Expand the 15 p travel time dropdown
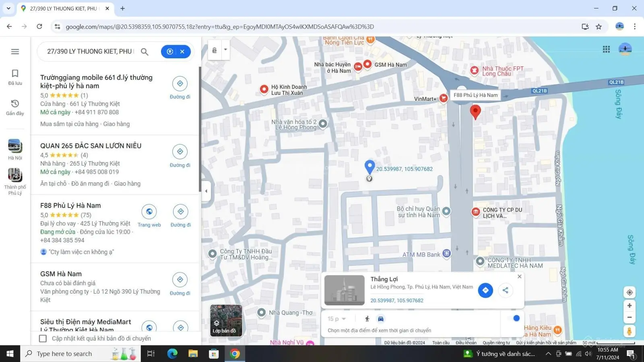 [x=337, y=319]
